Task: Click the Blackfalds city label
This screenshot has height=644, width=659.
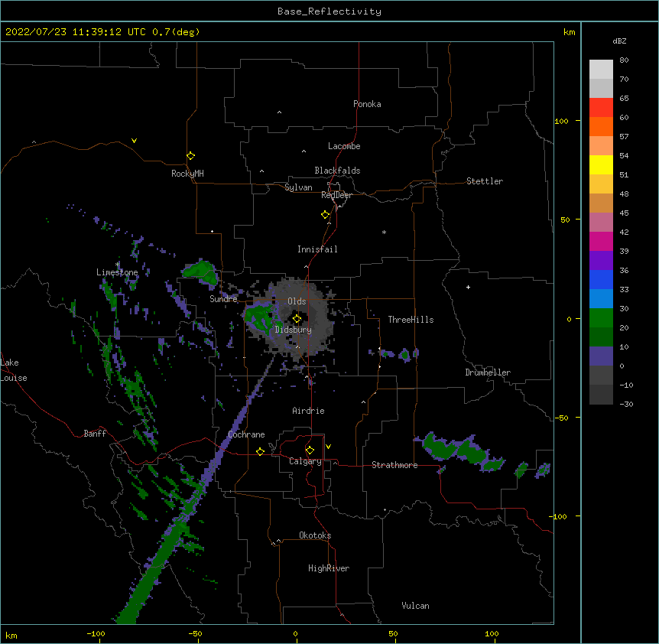Action: (x=337, y=171)
